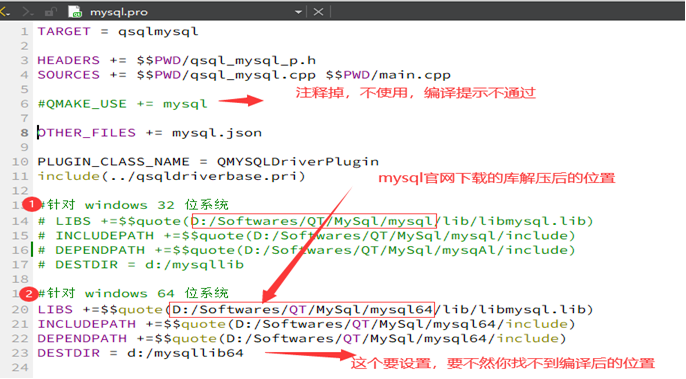This screenshot has height=379, width=686.
Task: Click the windows 64 comment line
Action: (x=133, y=293)
